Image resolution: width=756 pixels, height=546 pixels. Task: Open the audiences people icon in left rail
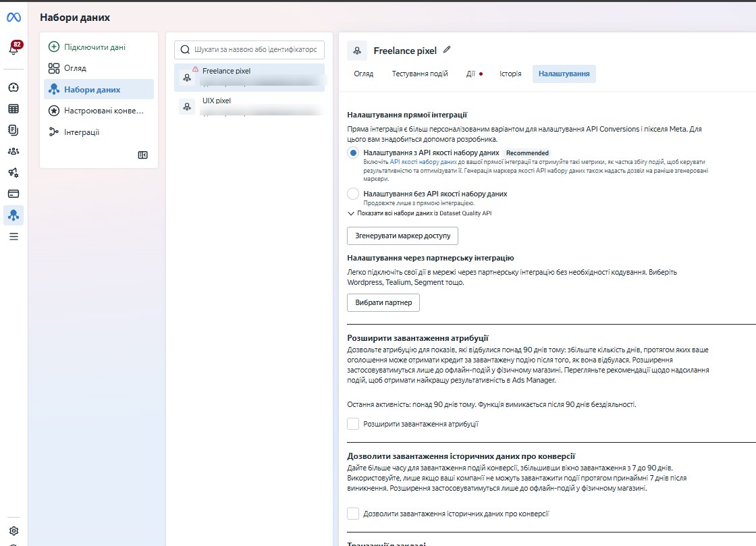13,151
